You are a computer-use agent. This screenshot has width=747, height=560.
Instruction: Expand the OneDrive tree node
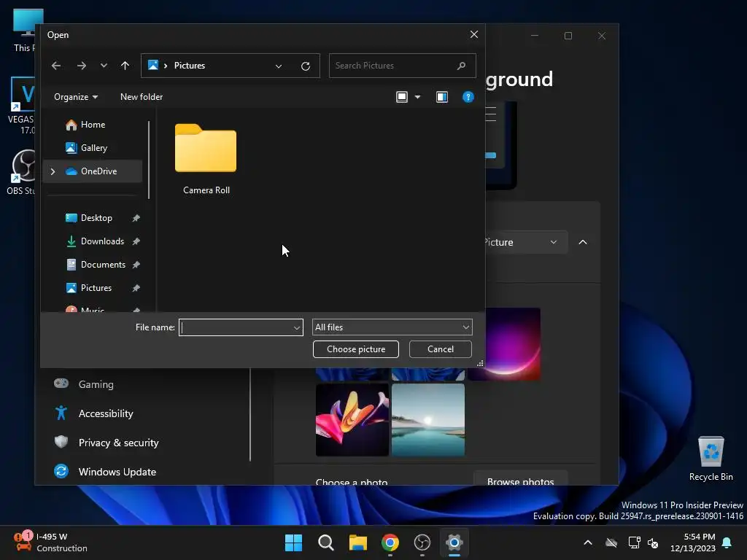coord(53,171)
